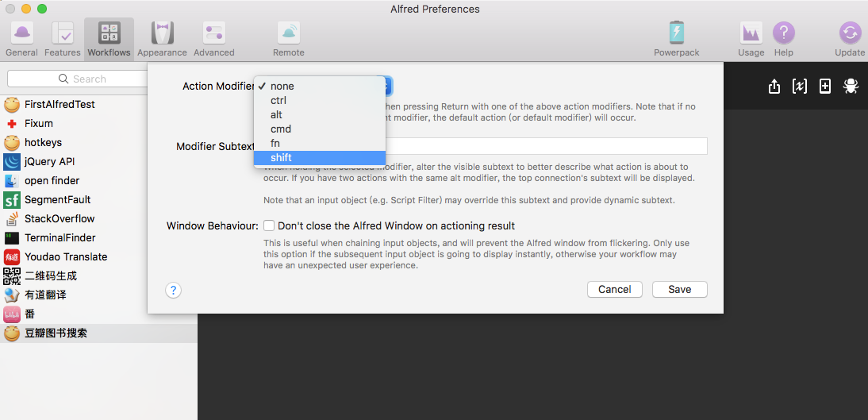Choose none in modifier menu
868x420 pixels.
320,87
